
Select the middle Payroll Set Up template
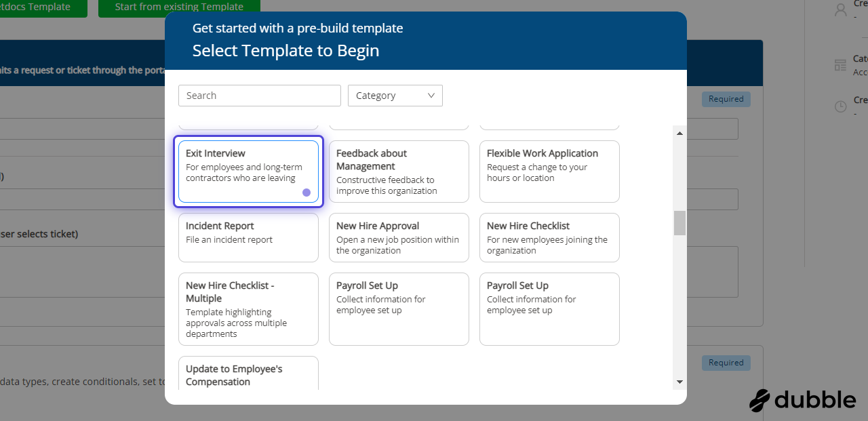click(399, 309)
